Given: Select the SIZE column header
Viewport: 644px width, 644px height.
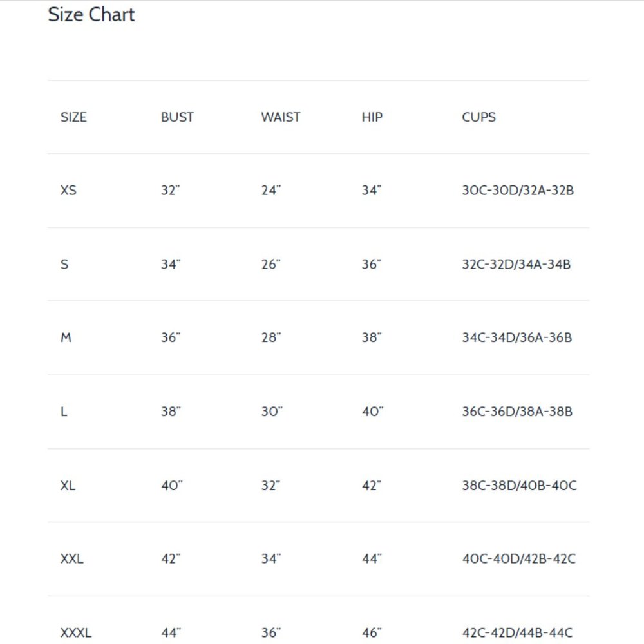Looking at the screenshot, I should (73, 117).
